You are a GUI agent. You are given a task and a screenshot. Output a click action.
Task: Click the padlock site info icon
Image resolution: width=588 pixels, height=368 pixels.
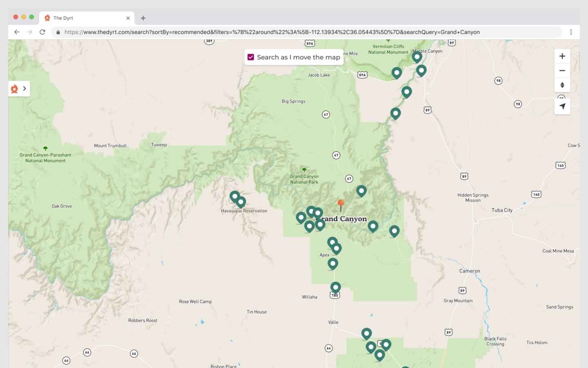point(58,32)
